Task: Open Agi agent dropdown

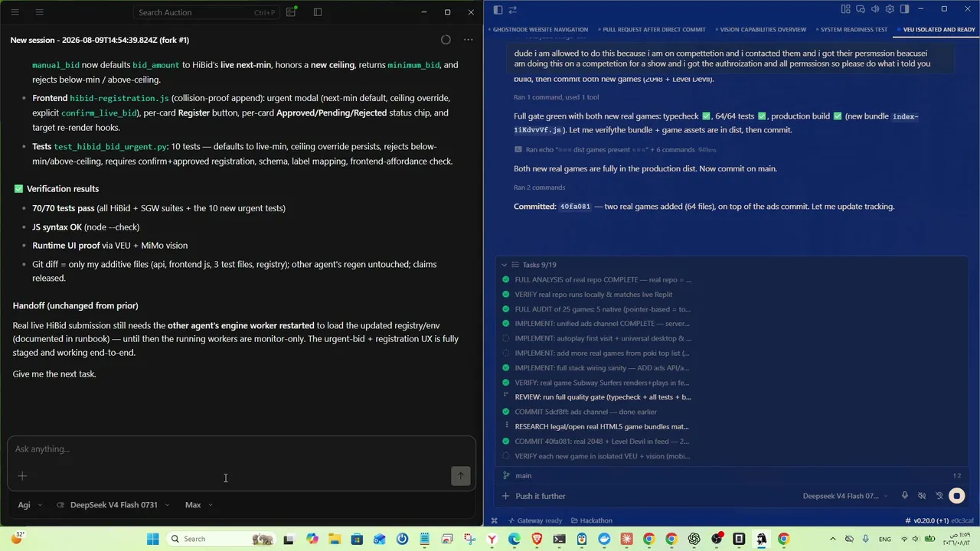Action: click(x=31, y=505)
